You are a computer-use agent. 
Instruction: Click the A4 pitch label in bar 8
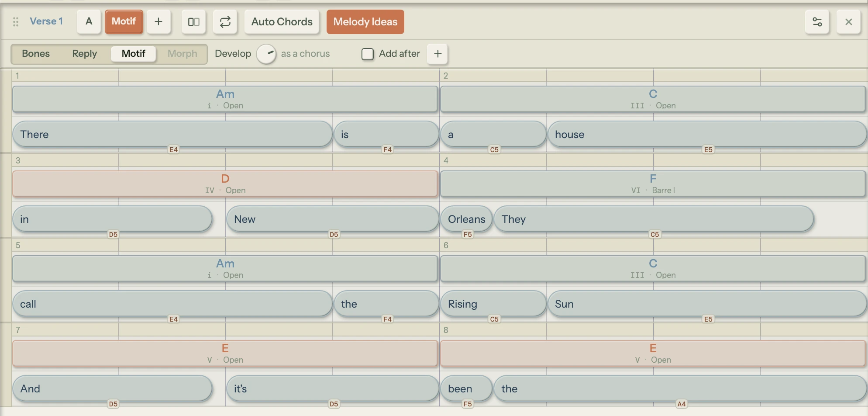pyautogui.click(x=681, y=404)
